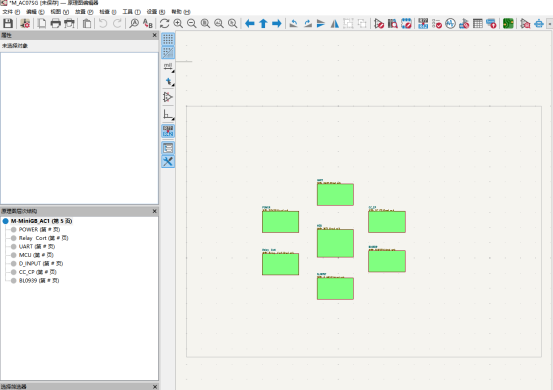553x390 pixels.
Task: Open page settings sheet icon
Action: (42, 24)
